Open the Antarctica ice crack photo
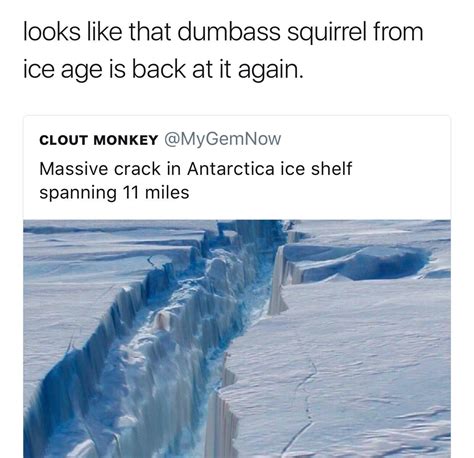 [x=237, y=339]
